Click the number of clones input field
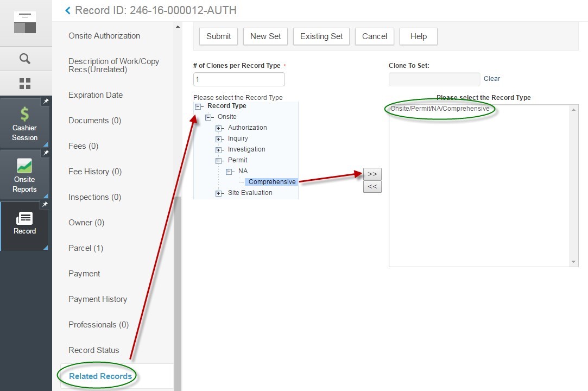588x391 pixels. 239,79
